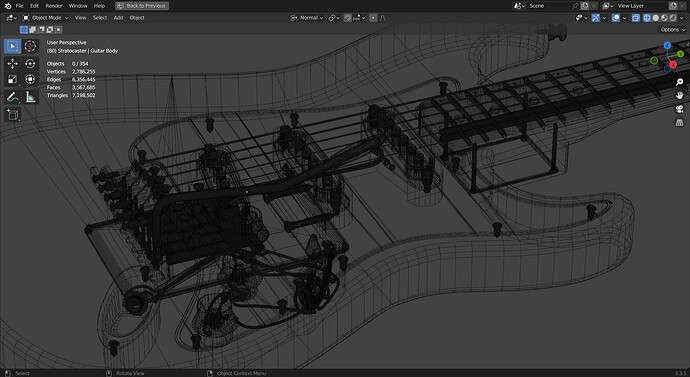Open the viewport Object menu
Screen dimensions: 690x377
point(137,18)
